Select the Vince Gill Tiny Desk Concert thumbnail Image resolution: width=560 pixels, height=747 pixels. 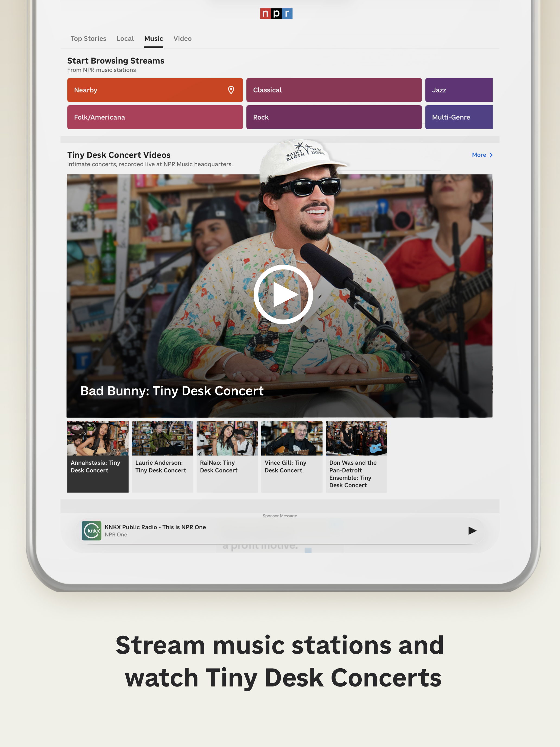point(292,457)
